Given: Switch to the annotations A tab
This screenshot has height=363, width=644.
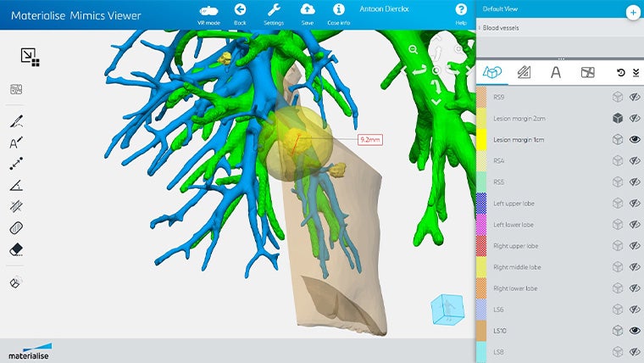Looking at the screenshot, I should coord(556,73).
